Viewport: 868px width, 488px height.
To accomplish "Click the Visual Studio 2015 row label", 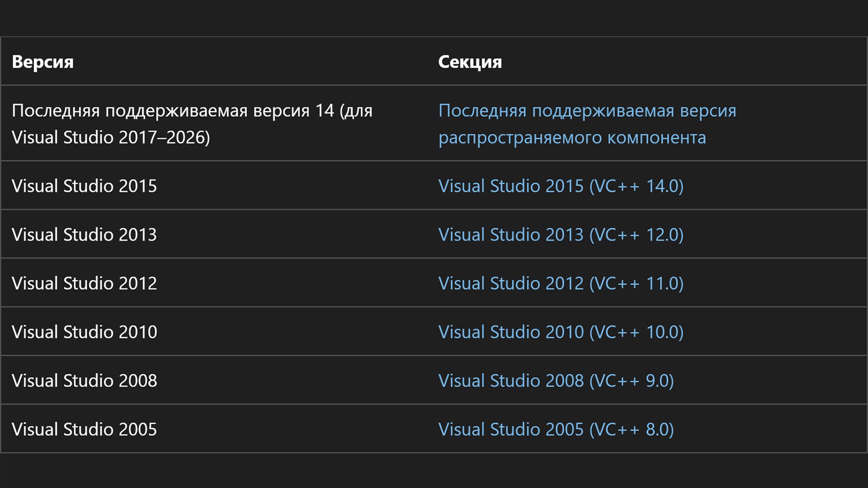I will coord(85,186).
